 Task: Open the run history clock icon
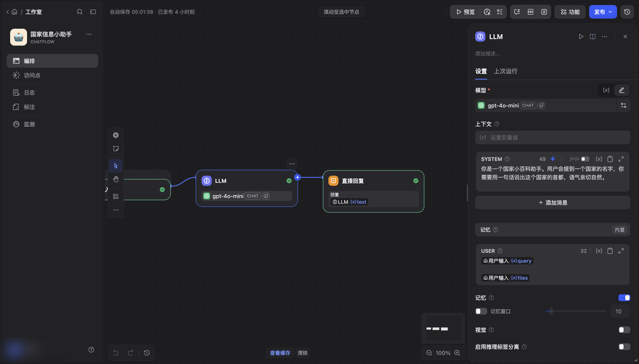coord(487,12)
